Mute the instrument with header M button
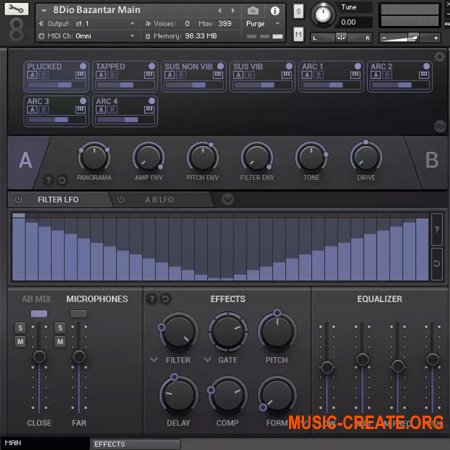This screenshot has height=450, width=450. click(299, 34)
